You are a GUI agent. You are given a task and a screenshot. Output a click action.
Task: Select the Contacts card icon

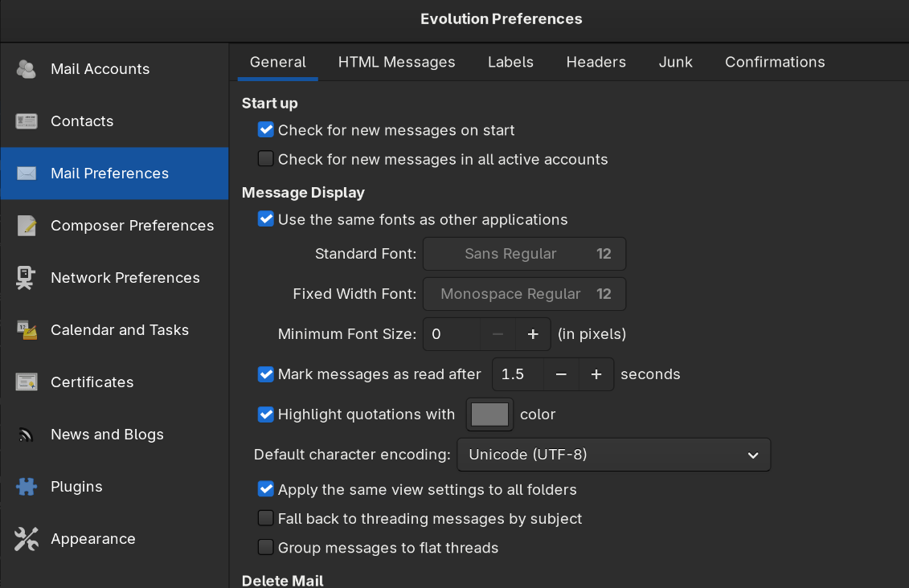27,121
